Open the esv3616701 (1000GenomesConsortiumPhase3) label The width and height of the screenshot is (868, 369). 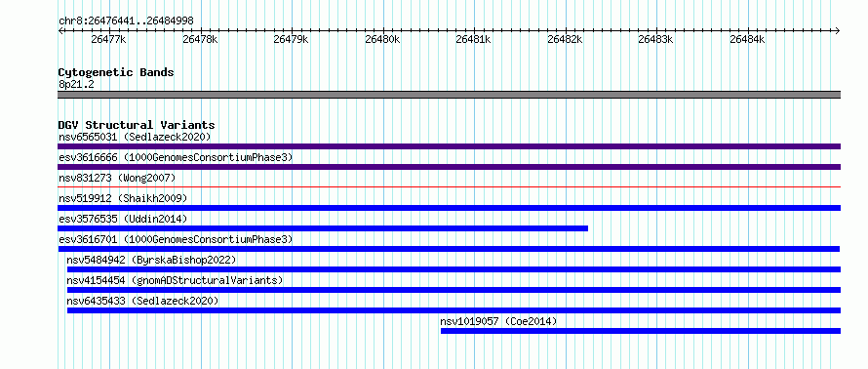click(176, 239)
